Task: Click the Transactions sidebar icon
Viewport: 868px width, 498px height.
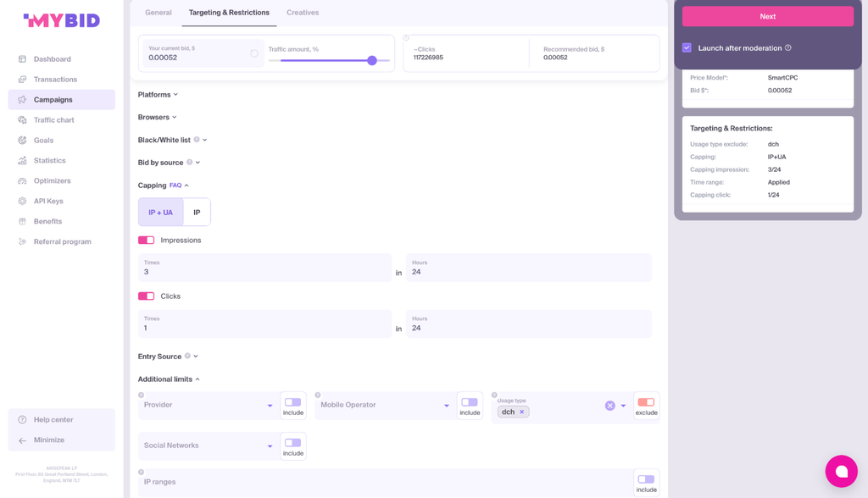Action: click(x=22, y=79)
